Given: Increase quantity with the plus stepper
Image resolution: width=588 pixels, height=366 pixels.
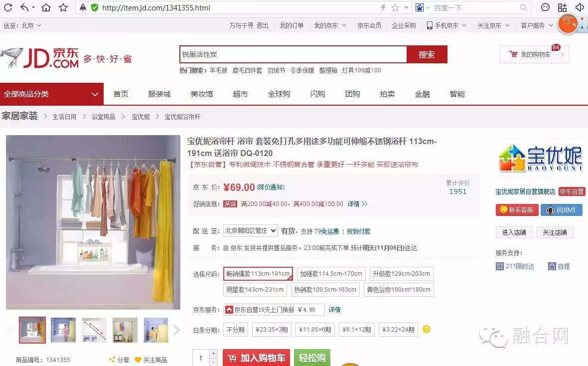Looking at the screenshot, I should [x=213, y=353].
